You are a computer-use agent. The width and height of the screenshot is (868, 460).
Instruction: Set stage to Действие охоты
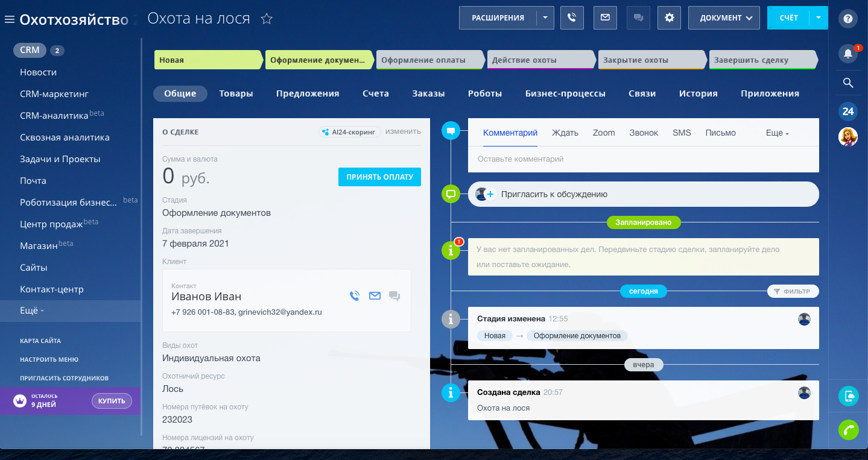541,60
